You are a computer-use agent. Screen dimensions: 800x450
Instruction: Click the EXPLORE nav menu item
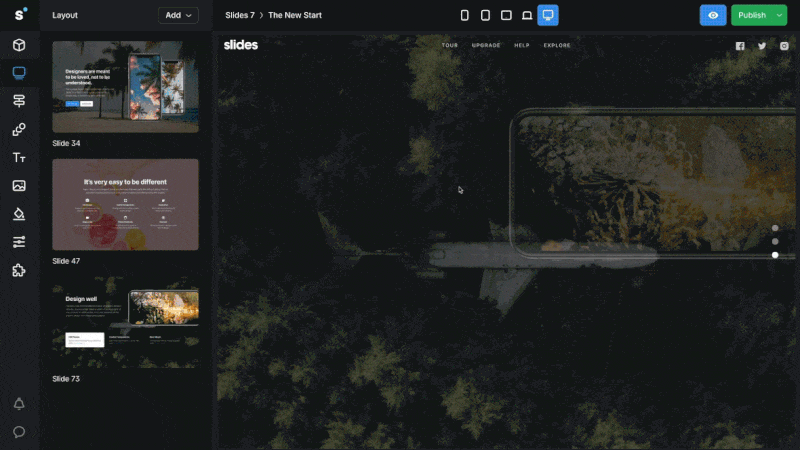[557, 45]
